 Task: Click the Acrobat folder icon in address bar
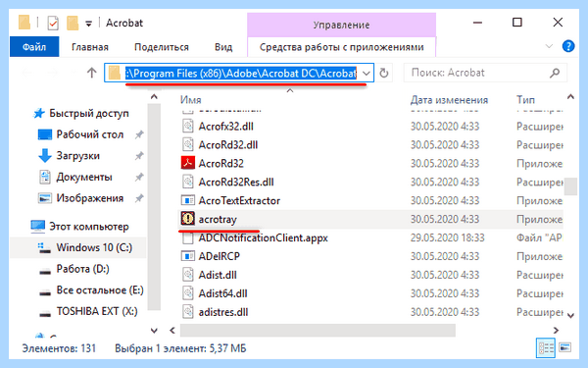click(115, 73)
